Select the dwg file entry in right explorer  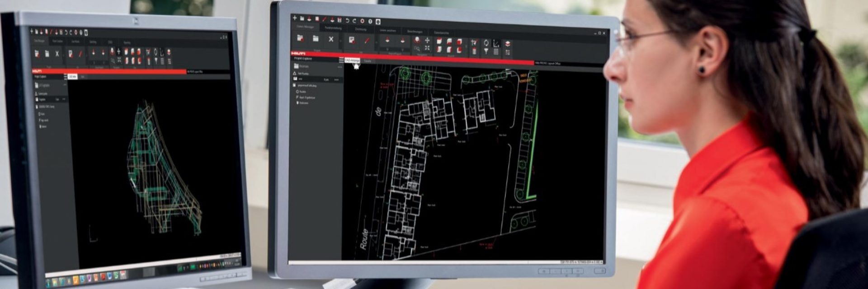pos(306,86)
